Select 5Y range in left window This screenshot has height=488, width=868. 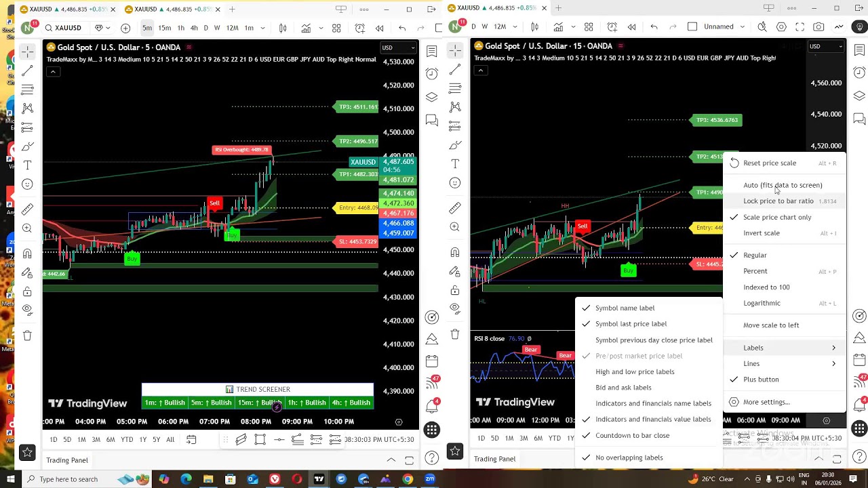point(157,440)
